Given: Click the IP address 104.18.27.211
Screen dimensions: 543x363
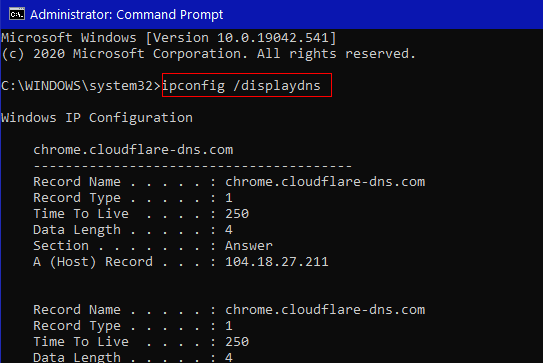Looking at the screenshot, I should tap(277, 262).
